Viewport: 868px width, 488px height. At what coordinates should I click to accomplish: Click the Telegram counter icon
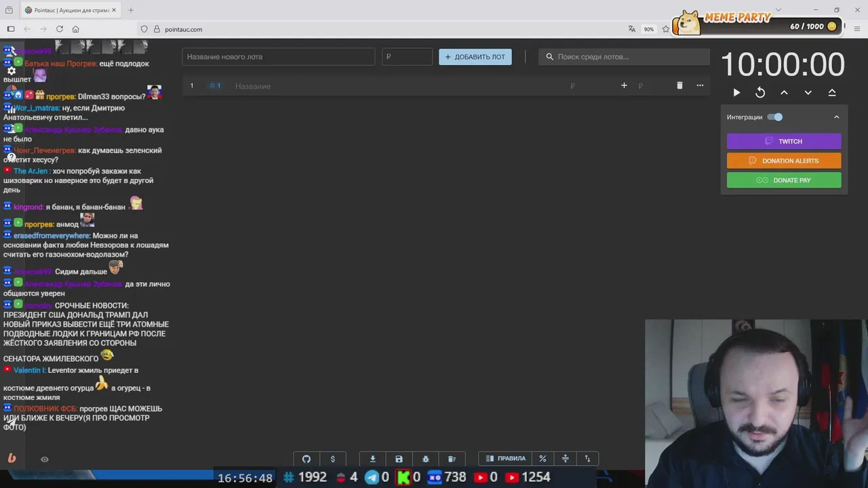tap(372, 477)
